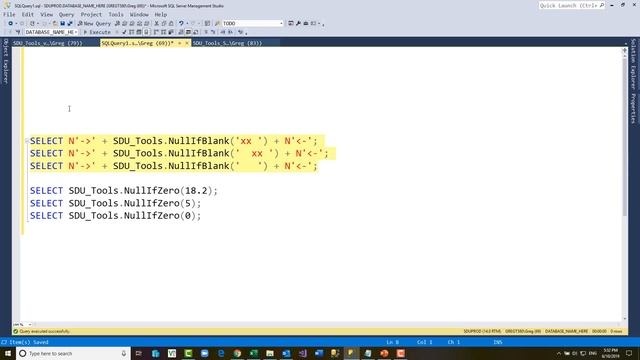This screenshot has width=640, height=360.
Task: Click the Save All icon
Action: click(x=70, y=23)
